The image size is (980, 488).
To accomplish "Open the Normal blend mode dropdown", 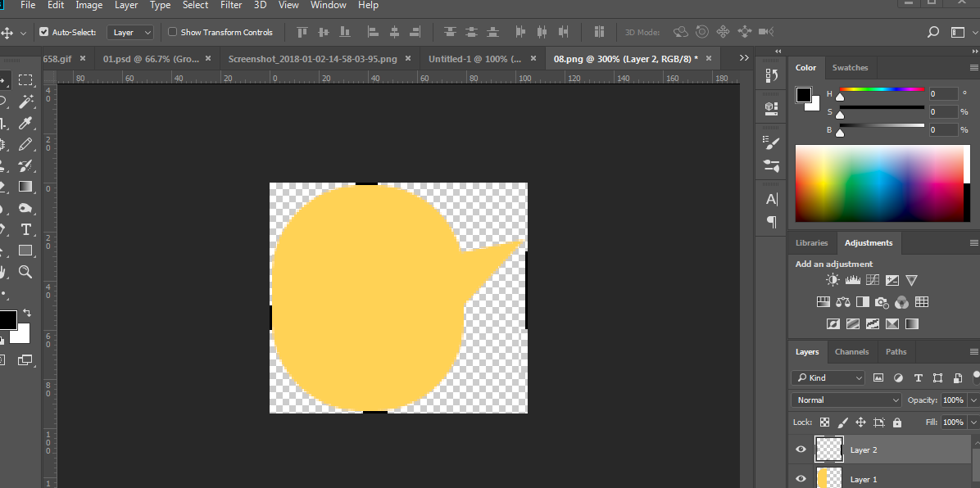I will tap(846, 400).
